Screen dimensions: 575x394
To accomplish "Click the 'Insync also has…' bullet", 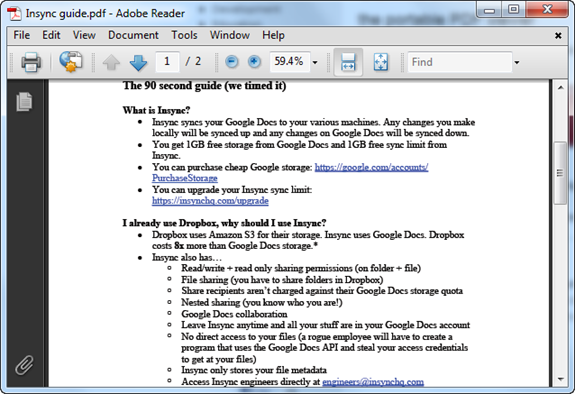I will click(x=187, y=257).
